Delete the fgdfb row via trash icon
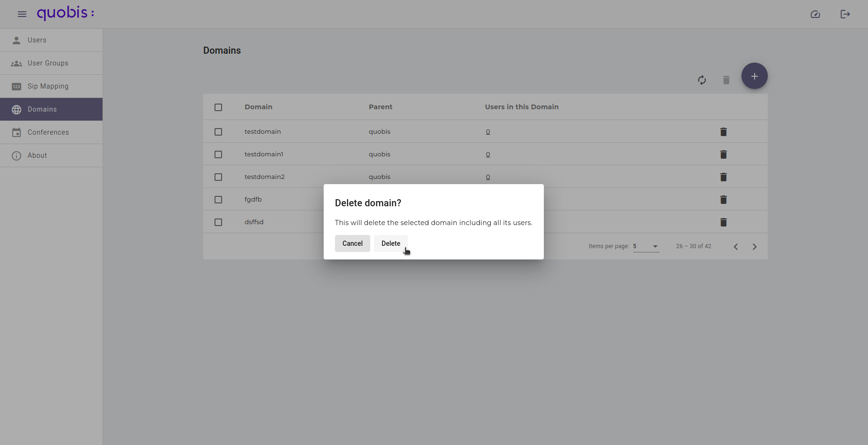The image size is (868, 445). [724, 200]
